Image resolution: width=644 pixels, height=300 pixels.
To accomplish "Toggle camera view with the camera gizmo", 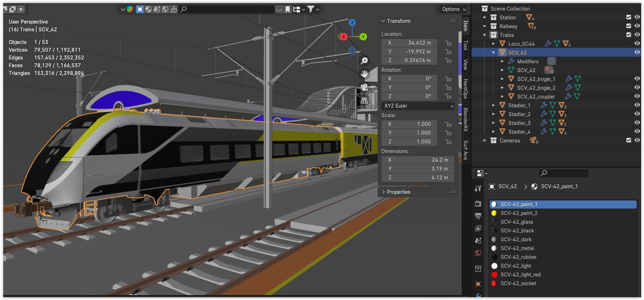I will [364, 87].
